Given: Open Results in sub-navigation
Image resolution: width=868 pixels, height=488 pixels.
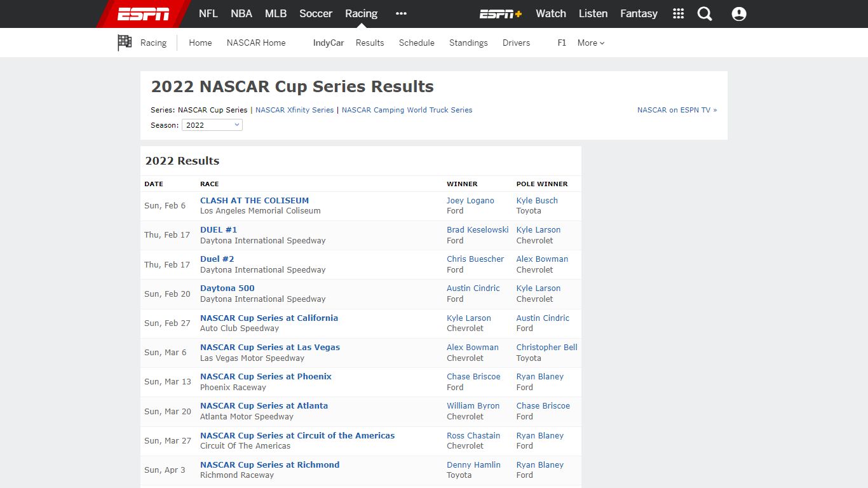Looking at the screenshot, I should click(370, 43).
